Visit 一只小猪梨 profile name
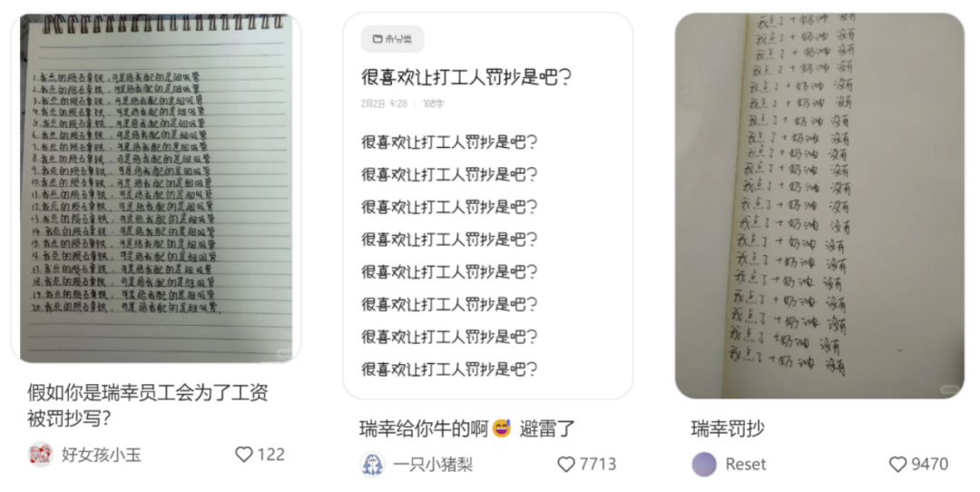The height and width of the screenshot is (492, 980). click(x=433, y=465)
